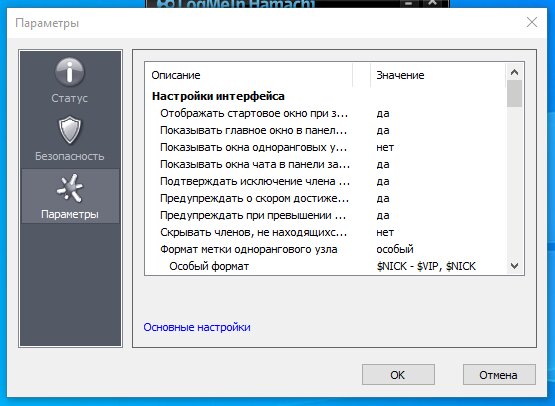The height and width of the screenshot is (406, 555).
Task: Collapse Настройки интерфейса section header
Action: click(218, 96)
